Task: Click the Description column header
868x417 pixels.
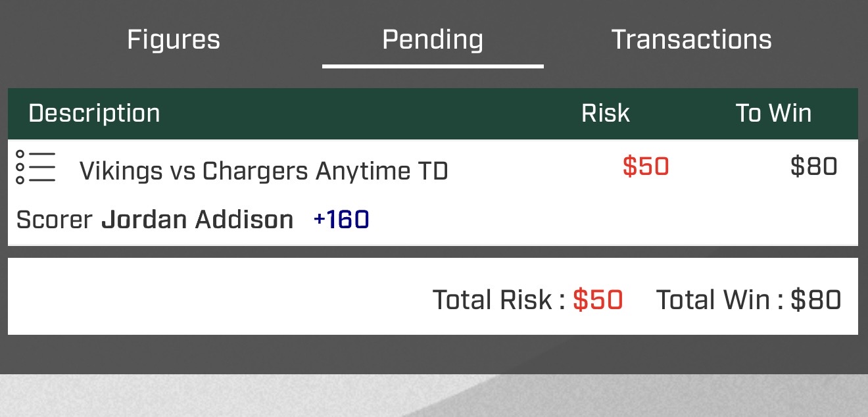Action: tap(94, 113)
